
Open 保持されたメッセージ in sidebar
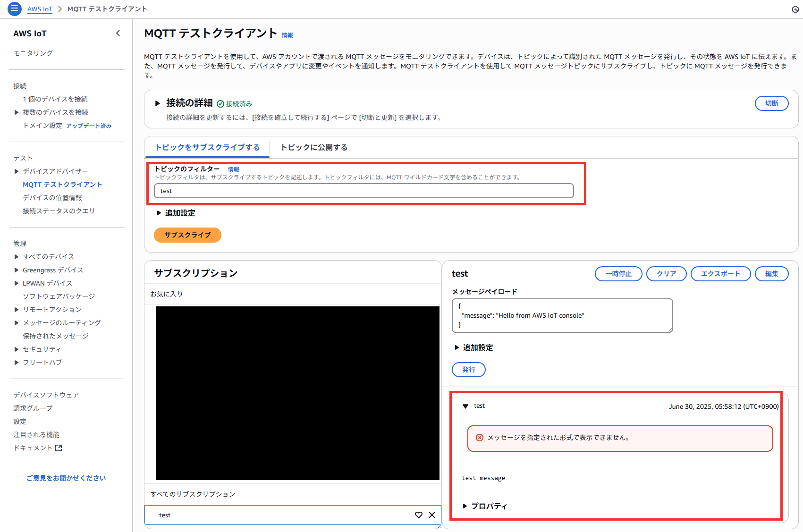pos(56,336)
